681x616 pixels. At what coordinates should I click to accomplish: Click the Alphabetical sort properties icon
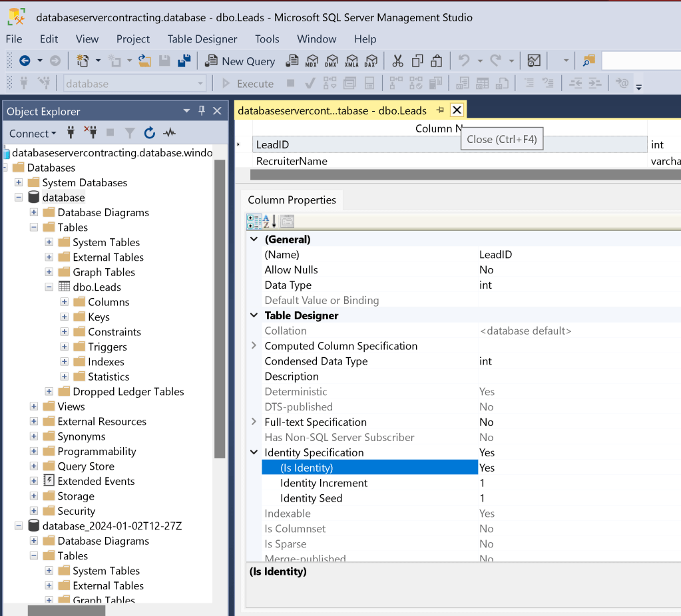point(270,222)
